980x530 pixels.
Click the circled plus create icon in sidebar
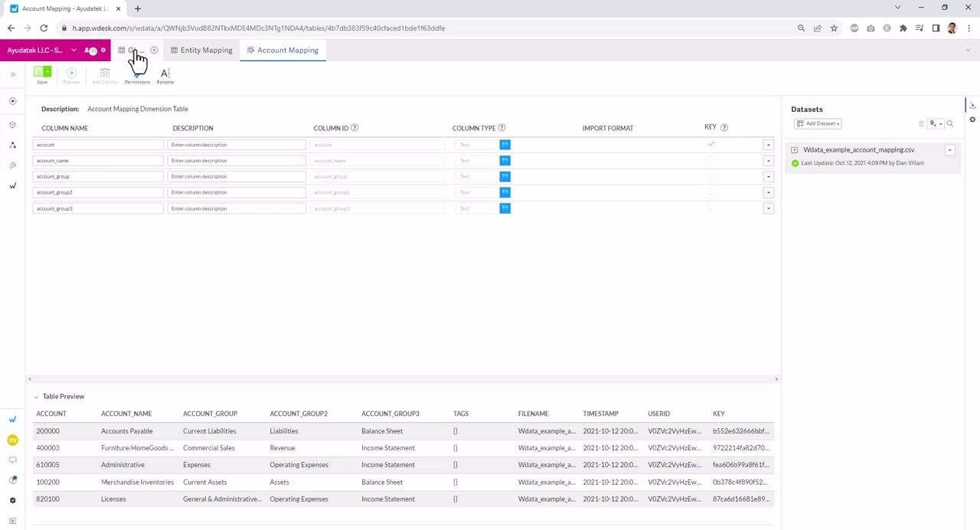12,101
